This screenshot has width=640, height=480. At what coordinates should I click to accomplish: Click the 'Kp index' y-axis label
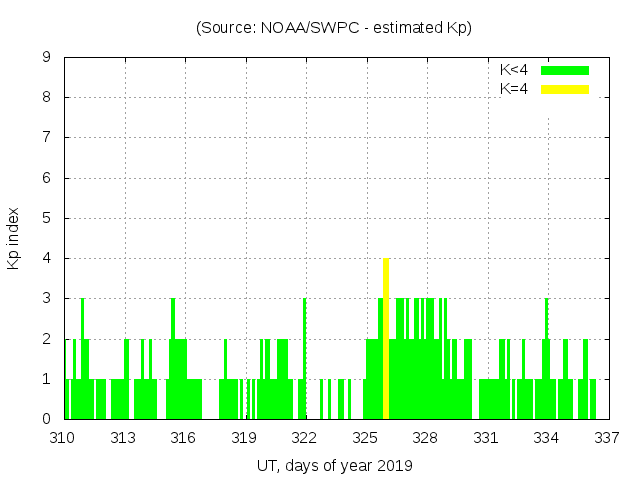tap(14, 238)
